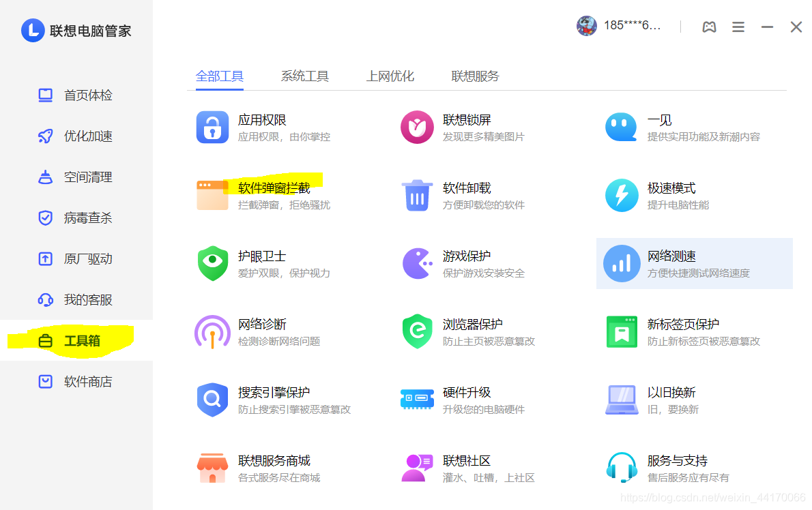The width and height of the screenshot is (812, 510).
Task: Open 软件弹窗拦截 window icon
Action: [x=212, y=195]
